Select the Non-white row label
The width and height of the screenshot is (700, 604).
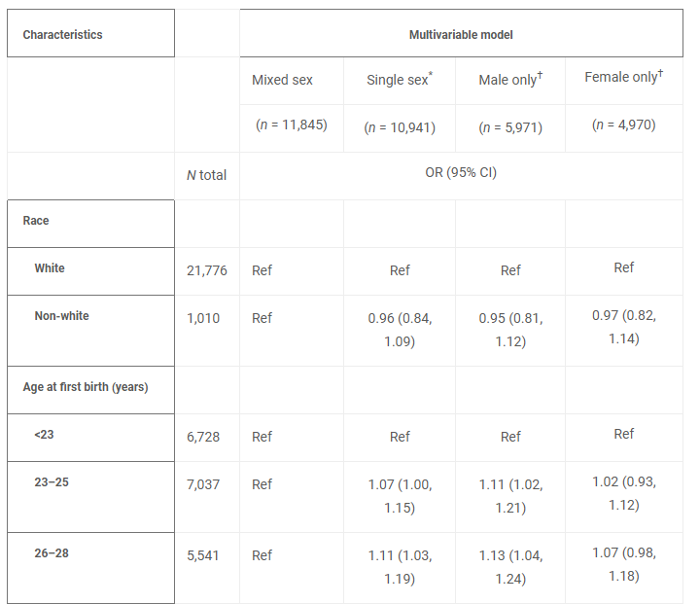(63, 316)
